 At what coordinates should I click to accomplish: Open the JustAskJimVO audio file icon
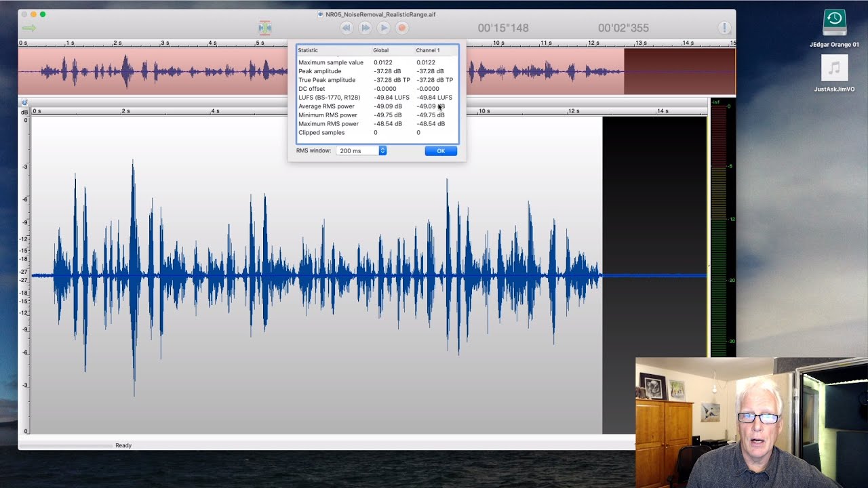click(834, 68)
